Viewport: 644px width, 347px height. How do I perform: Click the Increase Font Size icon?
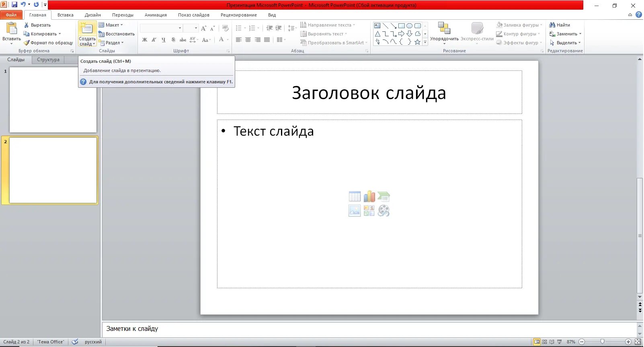[204, 28]
